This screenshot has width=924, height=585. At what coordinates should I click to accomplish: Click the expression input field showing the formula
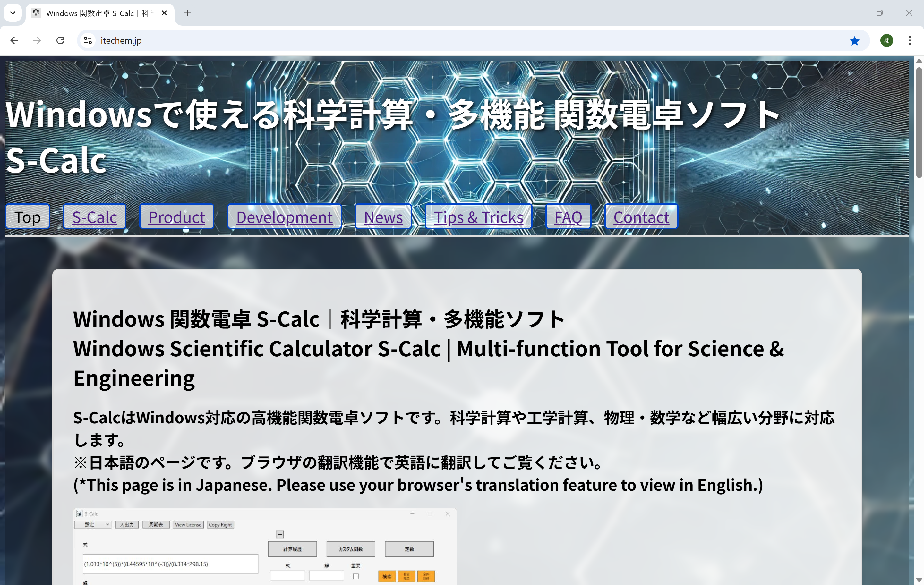171,564
